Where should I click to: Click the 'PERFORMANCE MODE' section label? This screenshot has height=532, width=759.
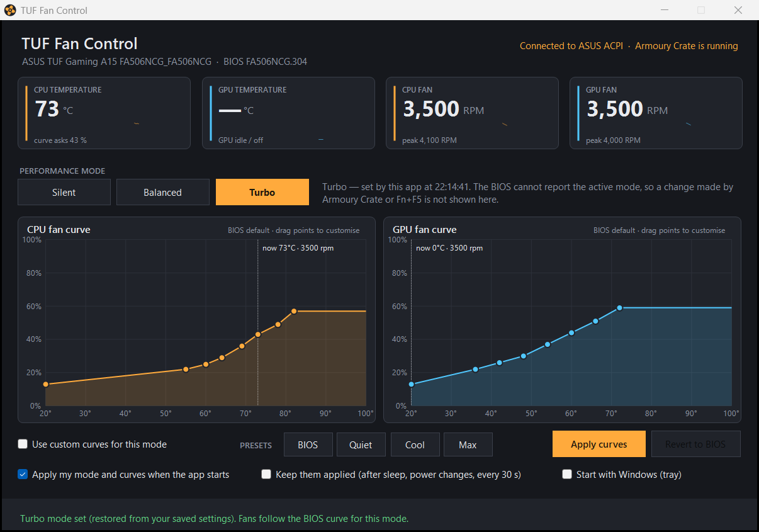[62, 171]
